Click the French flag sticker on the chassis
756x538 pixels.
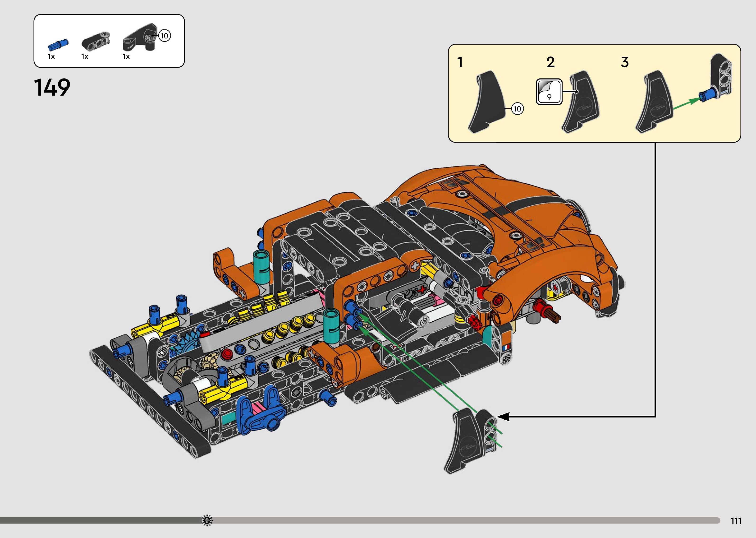(x=506, y=348)
